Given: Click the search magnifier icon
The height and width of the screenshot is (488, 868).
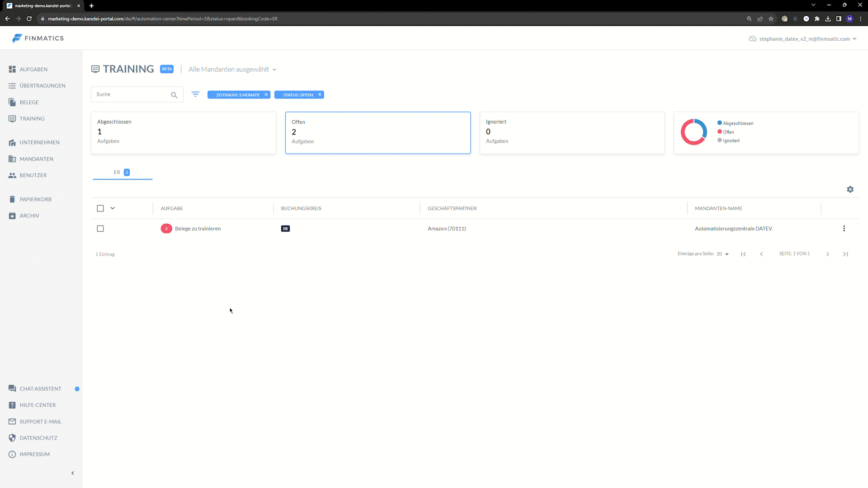Looking at the screenshot, I should pyautogui.click(x=174, y=95).
